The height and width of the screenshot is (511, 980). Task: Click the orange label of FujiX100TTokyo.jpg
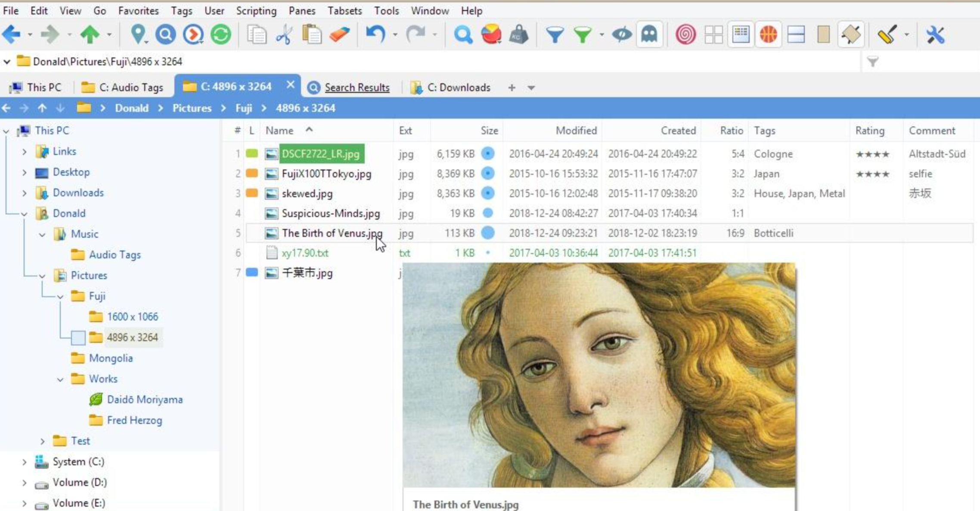252,173
